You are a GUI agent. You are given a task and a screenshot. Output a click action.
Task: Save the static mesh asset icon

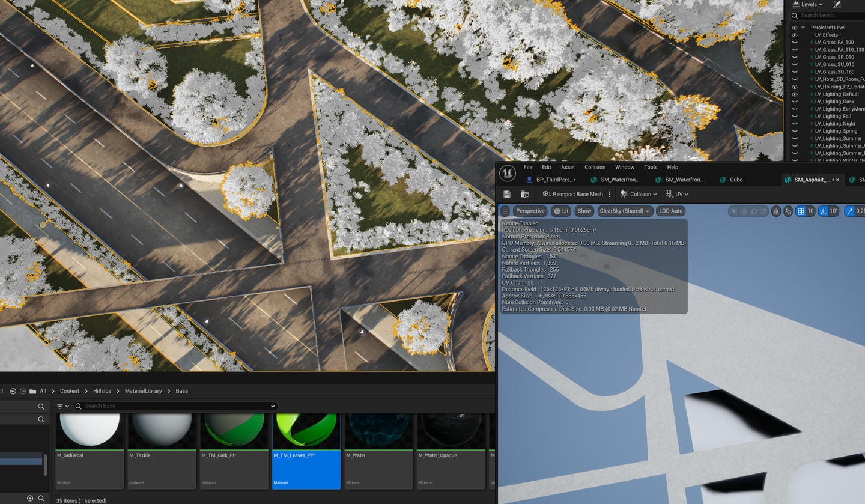(507, 194)
